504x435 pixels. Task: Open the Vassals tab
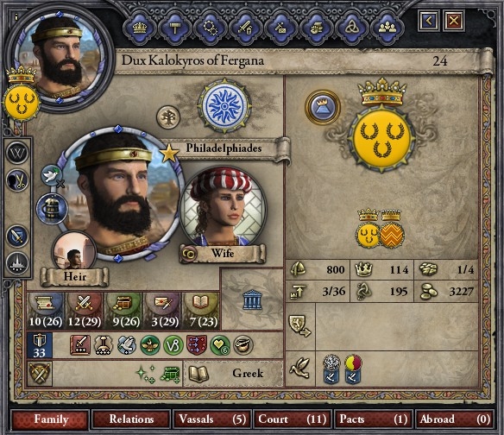click(211, 419)
